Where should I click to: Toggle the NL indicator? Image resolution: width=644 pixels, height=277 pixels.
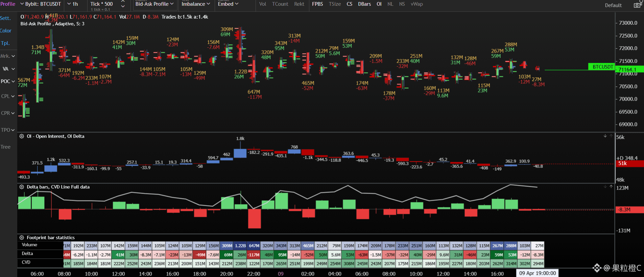click(390, 4)
